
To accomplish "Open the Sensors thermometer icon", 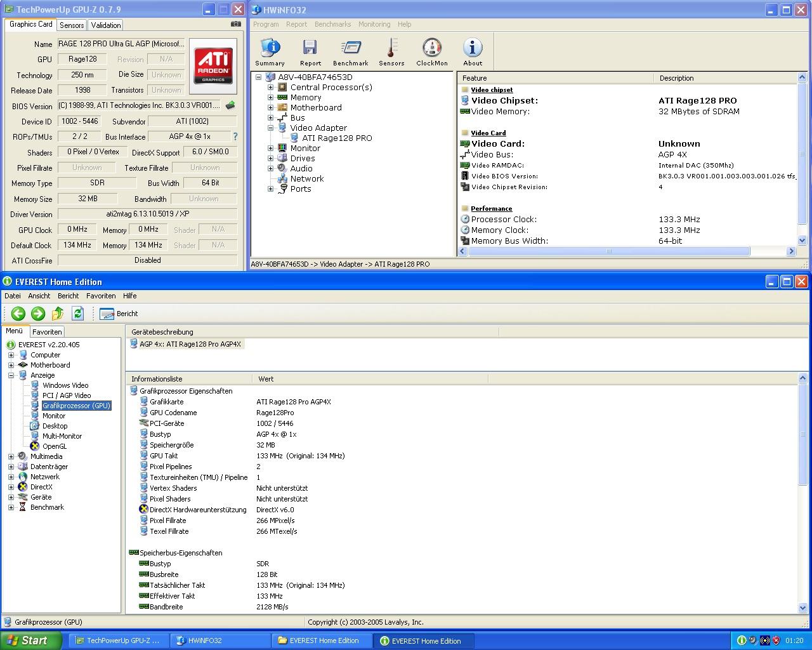I will (x=391, y=48).
